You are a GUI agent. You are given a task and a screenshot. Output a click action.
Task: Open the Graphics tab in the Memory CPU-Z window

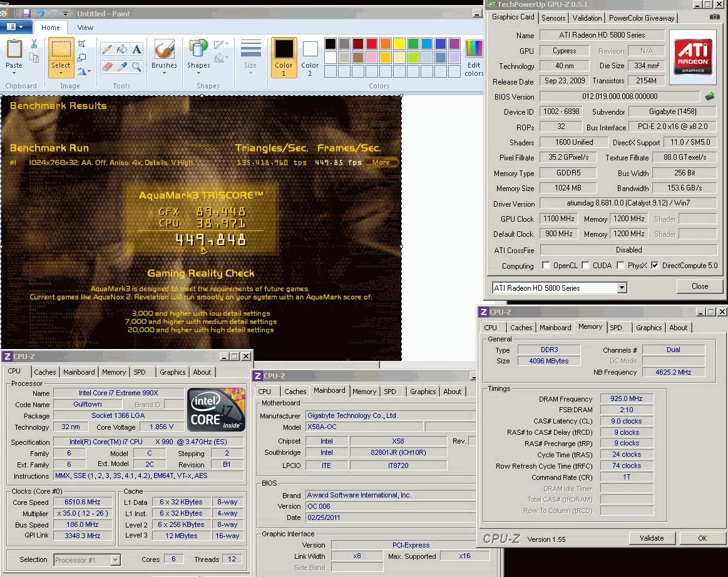pyautogui.click(x=649, y=328)
